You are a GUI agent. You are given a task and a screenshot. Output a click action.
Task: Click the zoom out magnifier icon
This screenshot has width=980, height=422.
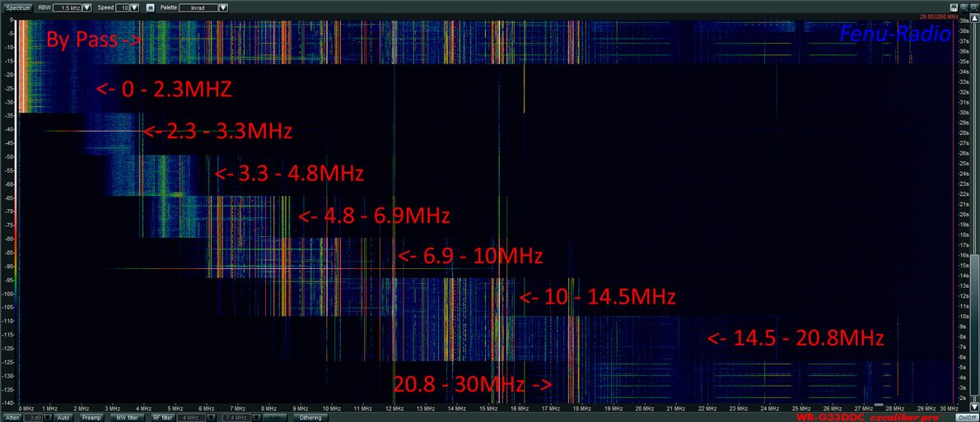(973, 7)
